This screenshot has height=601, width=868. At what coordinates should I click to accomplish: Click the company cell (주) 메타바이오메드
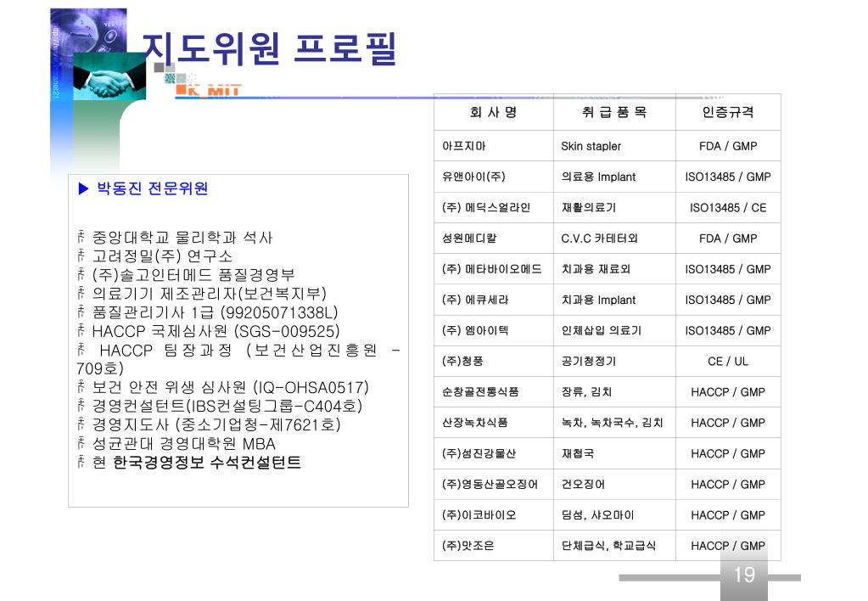pos(492,269)
